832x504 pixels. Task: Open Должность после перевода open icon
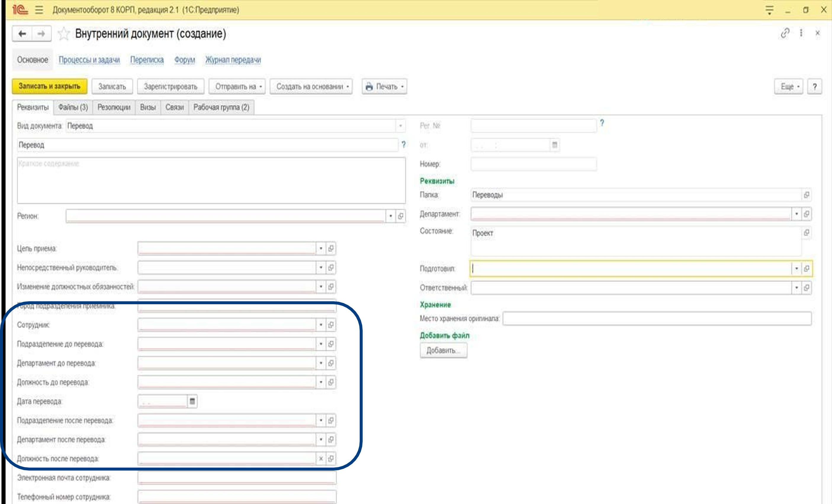pos(331,458)
